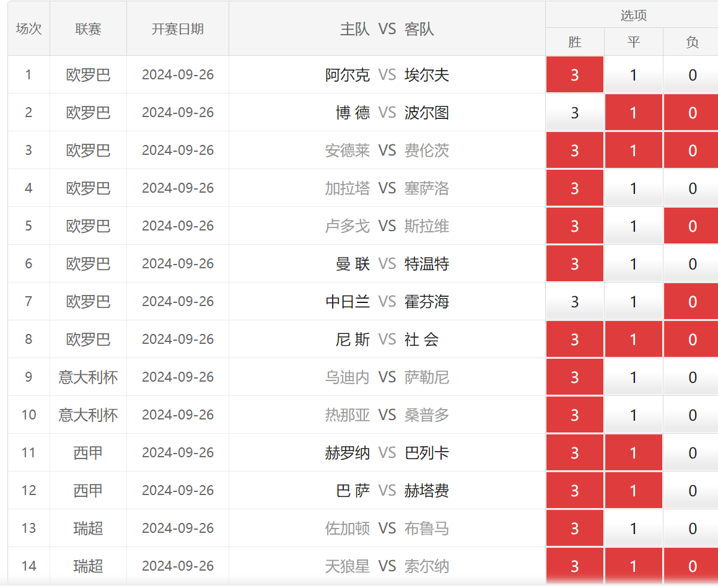Select draw option 1 for 中日兰 VS 霍芬海
The image size is (718, 588).
coord(633,301)
